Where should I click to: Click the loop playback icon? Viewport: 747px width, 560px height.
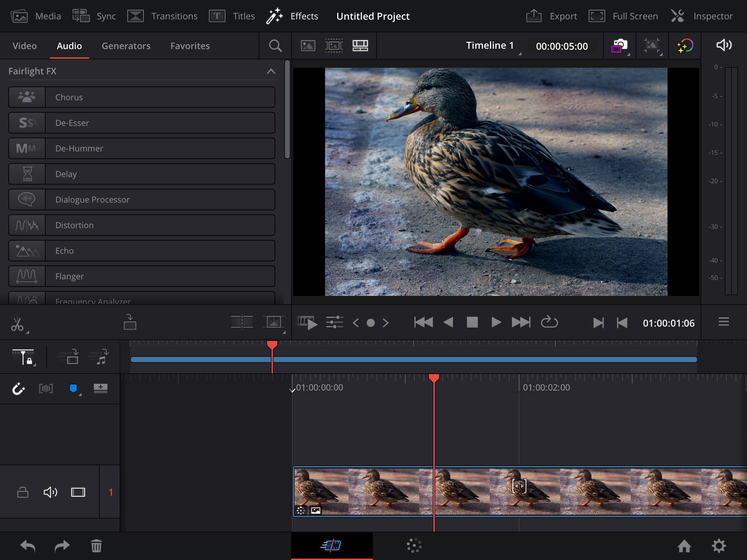click(x=549, y=323)
